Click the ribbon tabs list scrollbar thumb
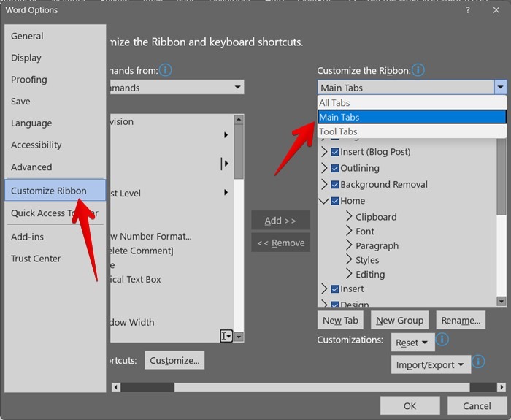 [502, 176]
